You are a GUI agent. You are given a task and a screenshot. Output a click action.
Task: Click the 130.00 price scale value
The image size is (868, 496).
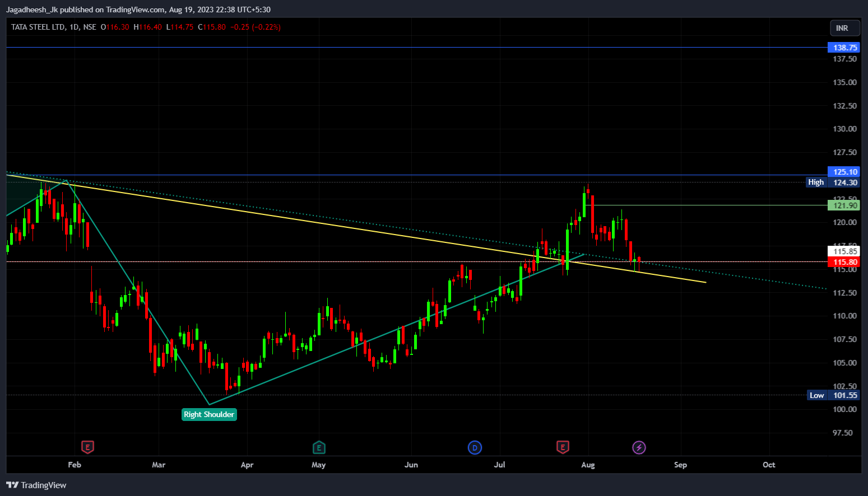click(x=844, y=129)
